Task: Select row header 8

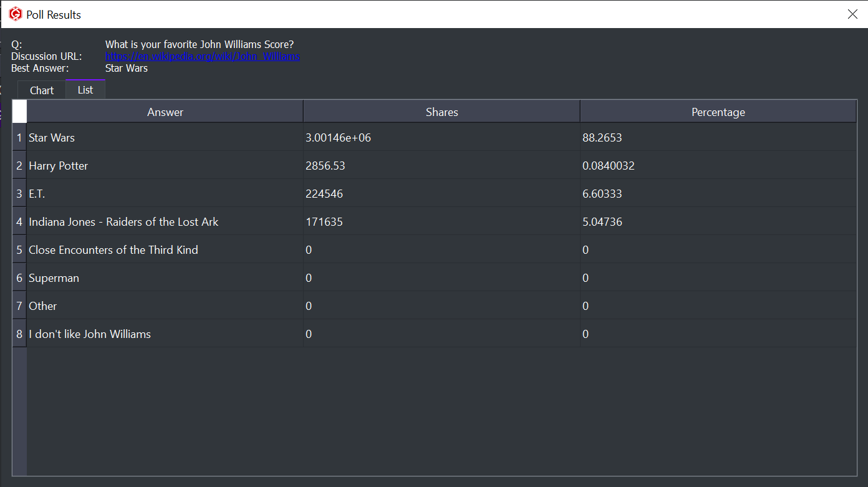Action: [x=19, y=334]
